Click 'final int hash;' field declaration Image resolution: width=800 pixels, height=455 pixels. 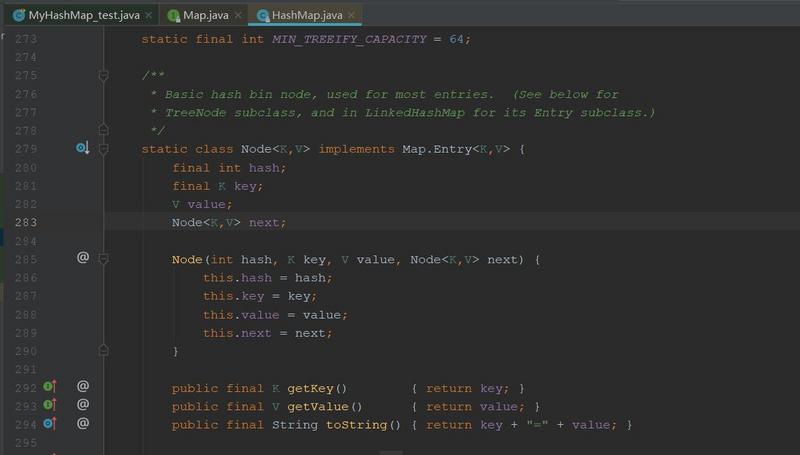(x=229, y=168)
